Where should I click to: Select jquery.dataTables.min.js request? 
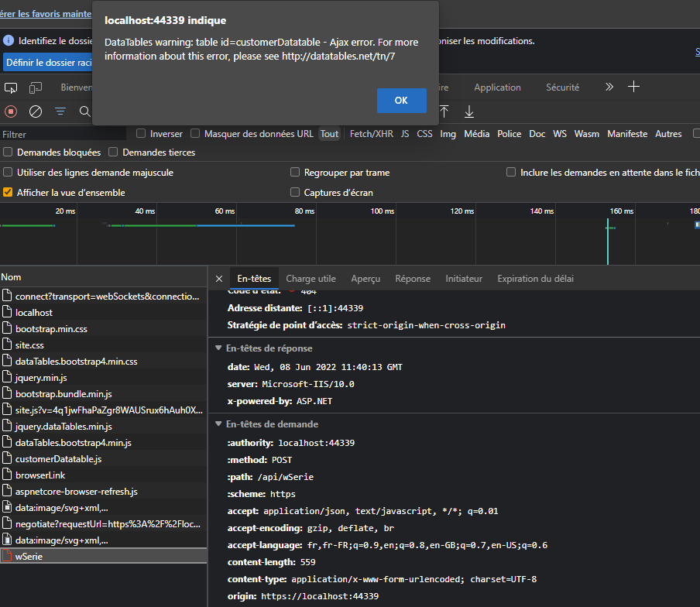(x=103, y=427)
